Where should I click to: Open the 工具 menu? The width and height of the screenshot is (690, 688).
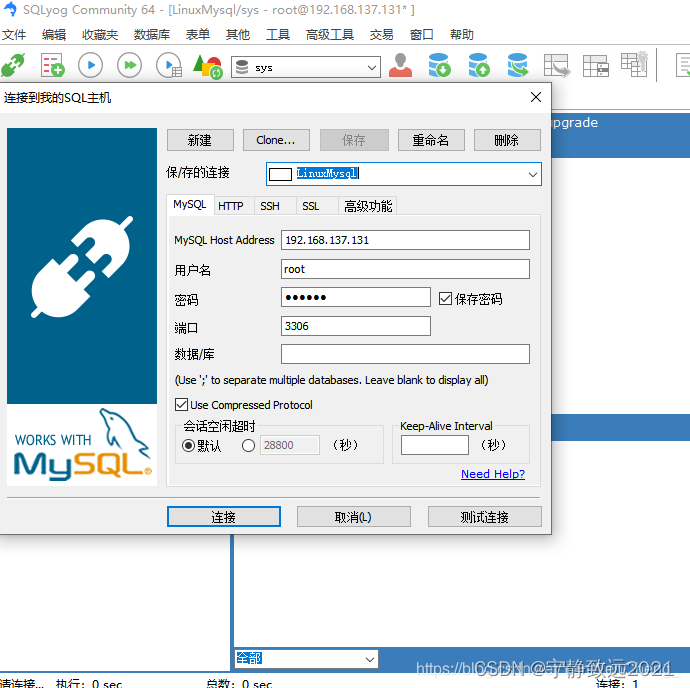click(278, 34)
